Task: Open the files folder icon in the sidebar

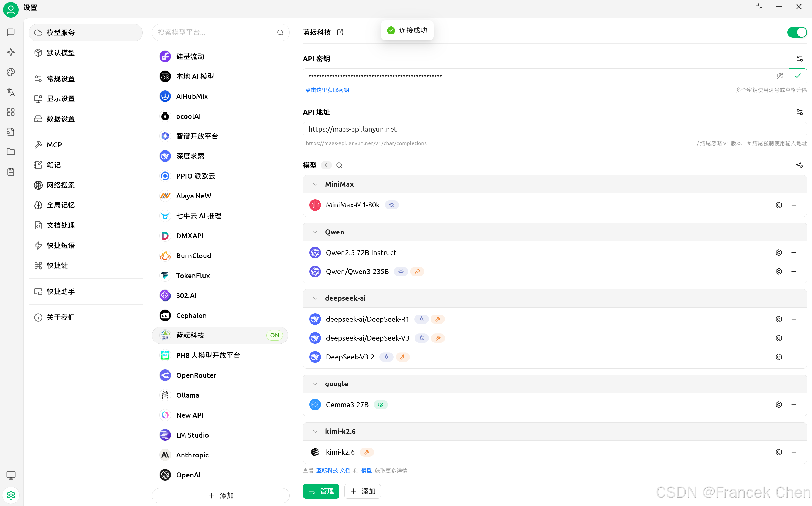Action: pyautogui.click(x=11, y=152)
